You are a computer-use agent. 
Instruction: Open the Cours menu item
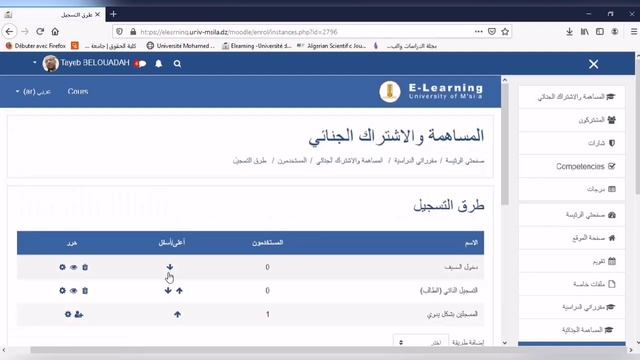[78, 91]
